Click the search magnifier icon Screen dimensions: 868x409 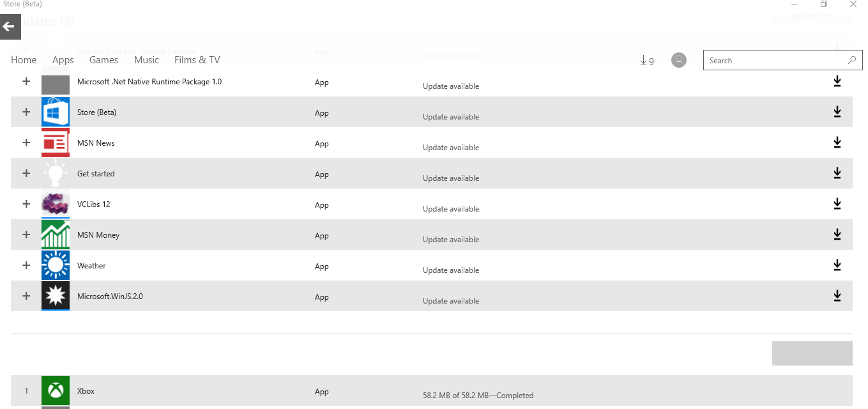pos(851,61)
